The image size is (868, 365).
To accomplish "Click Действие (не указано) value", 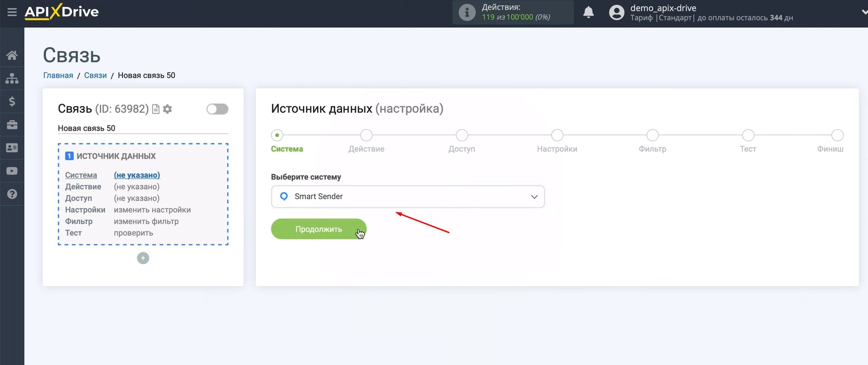I will click(137, 187).
